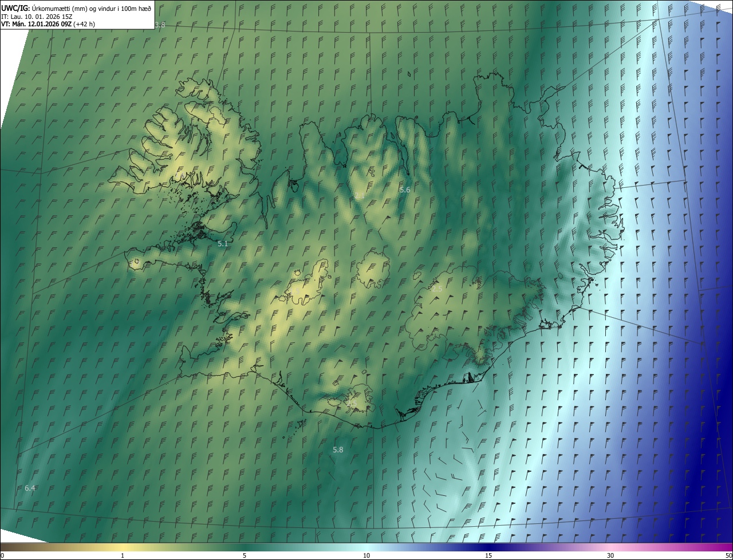This screenshot has width=733, height=560.
Task: Click the color scale tick labeled 15
Action: 488,555
